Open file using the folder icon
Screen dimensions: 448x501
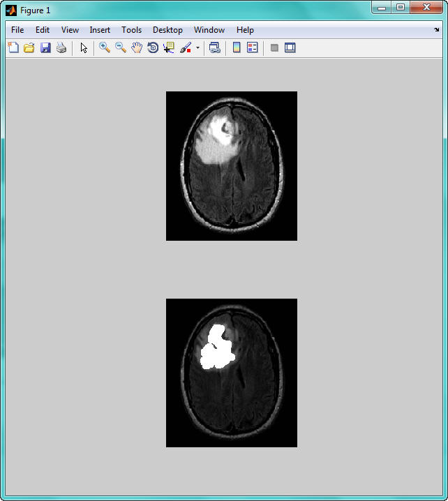pos(29,47)
